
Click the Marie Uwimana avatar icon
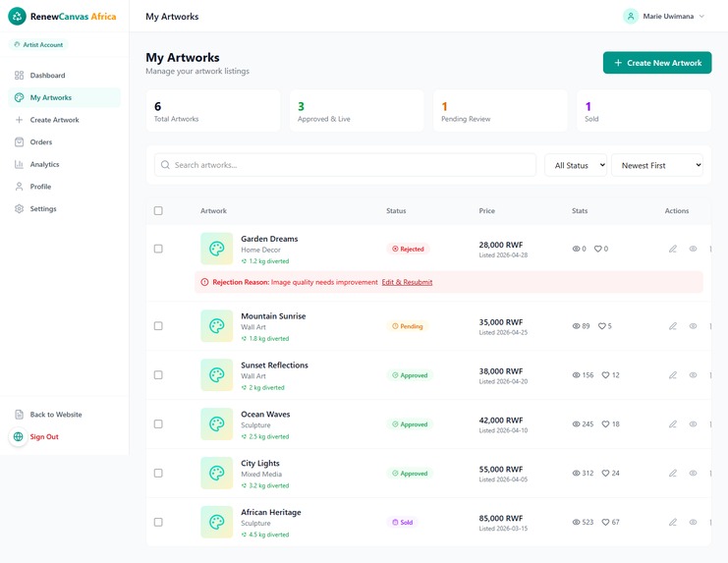pos(631,17)
